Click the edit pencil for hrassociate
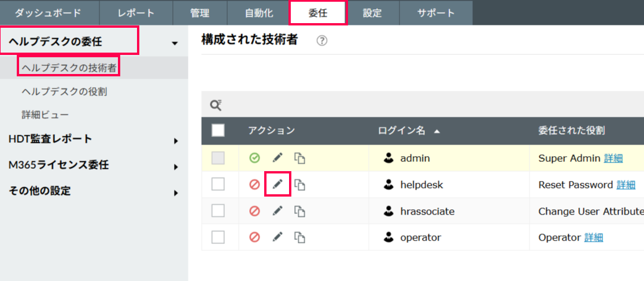Screen dimensions: 644x281 [x=277, y=211]
